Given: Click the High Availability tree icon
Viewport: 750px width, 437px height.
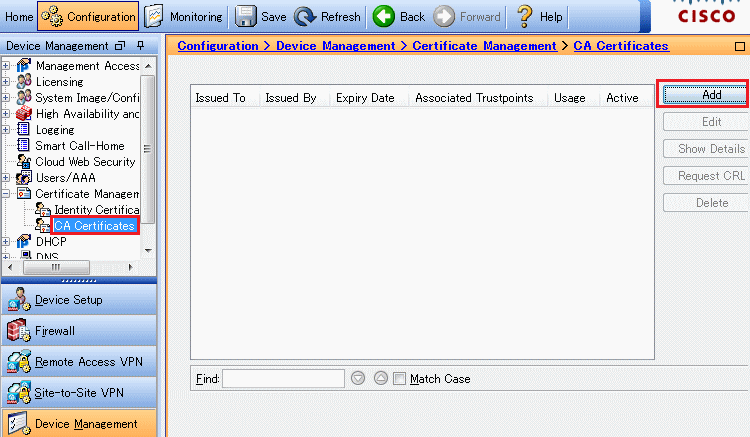Looking at the screenshot, I should (x=24, y=114).
